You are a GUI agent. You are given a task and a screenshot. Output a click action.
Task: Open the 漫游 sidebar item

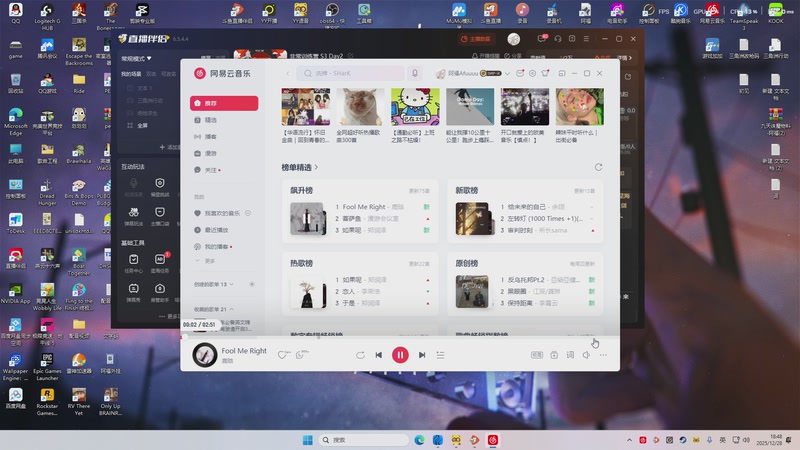(224, 153)
